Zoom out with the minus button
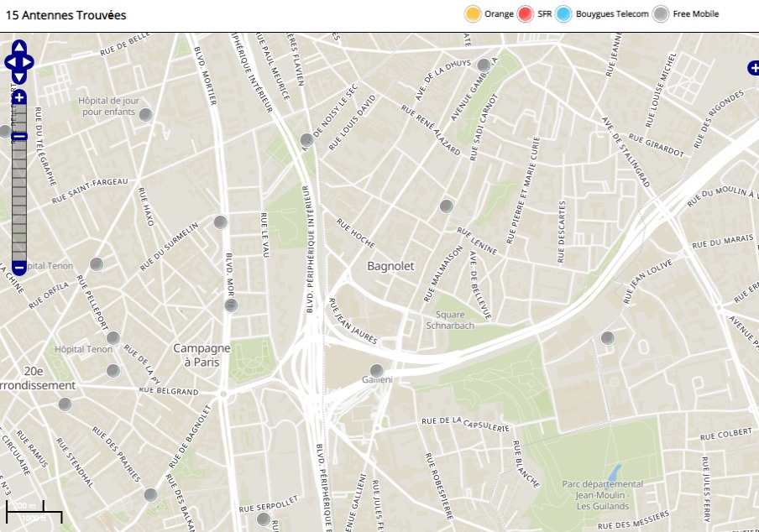Image resolution: width=759 pixels, height=532 pixels. tap(19, 269)
